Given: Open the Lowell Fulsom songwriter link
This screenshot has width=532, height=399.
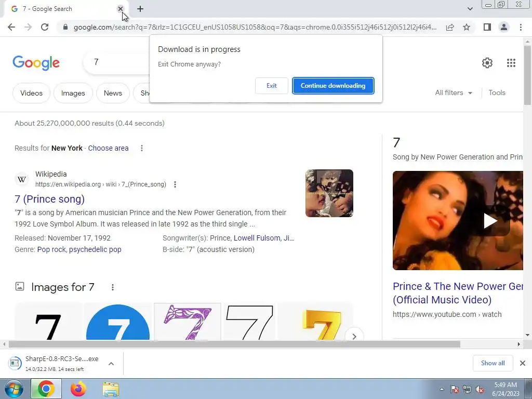Looking at the screenshot, I should (x=257, y=238).
